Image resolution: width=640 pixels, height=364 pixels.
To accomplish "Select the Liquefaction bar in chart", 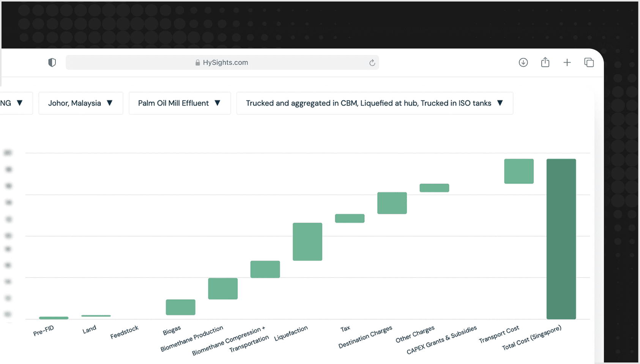I will click(x=307, y=242).
